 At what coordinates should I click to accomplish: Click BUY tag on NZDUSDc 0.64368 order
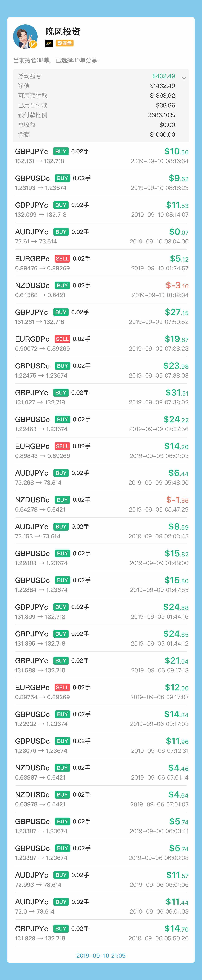62,285
